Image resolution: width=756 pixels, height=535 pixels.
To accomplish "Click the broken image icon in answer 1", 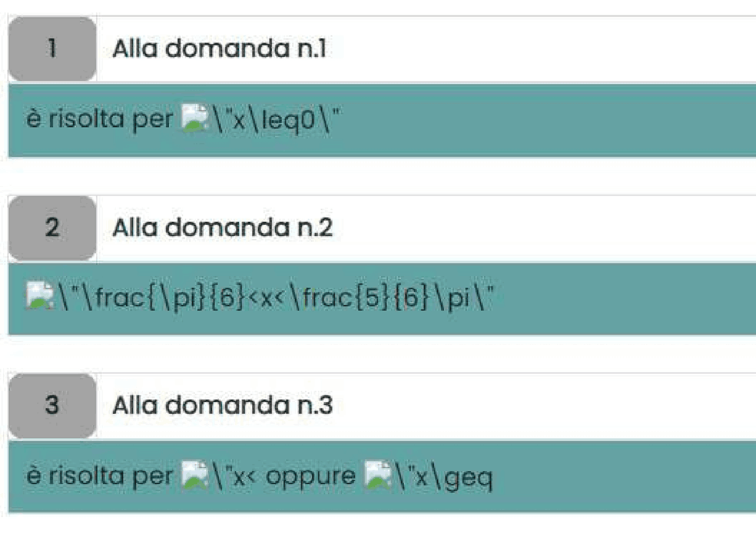I will (x=195, y=119).
